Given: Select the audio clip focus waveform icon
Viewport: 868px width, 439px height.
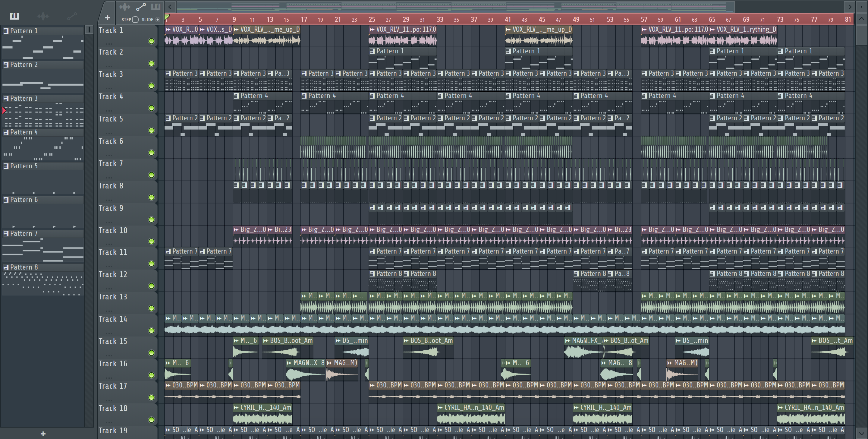Looking at the screenshot, I should pyautogui.click(x=124, y=7).
